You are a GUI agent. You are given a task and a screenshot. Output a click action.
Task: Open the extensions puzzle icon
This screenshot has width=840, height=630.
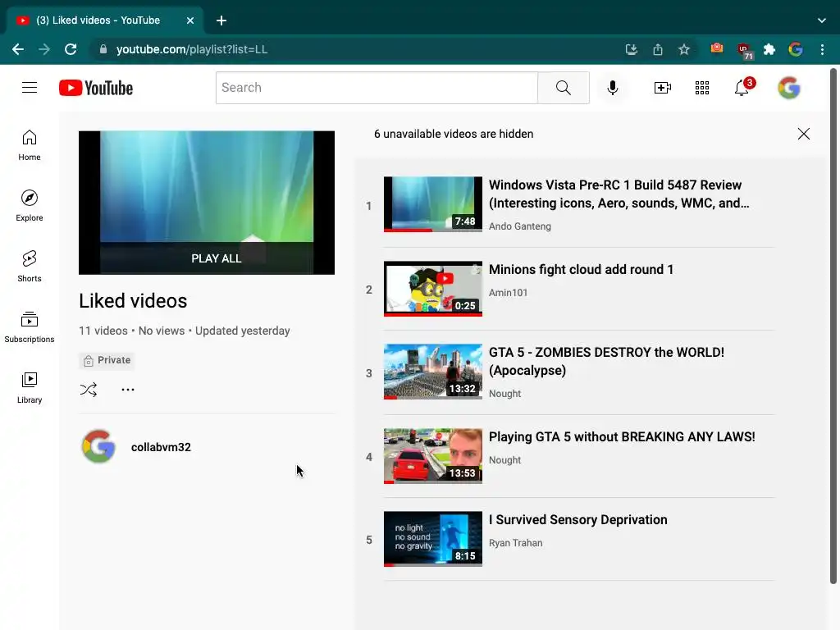(769, 50)
